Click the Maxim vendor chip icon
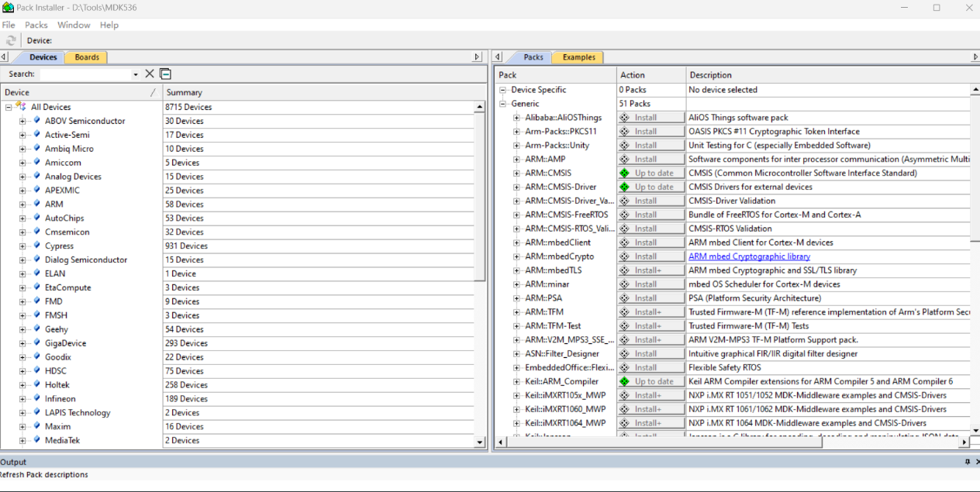The width and height of the screenshot is (980, 492). [x=36, y=427]
